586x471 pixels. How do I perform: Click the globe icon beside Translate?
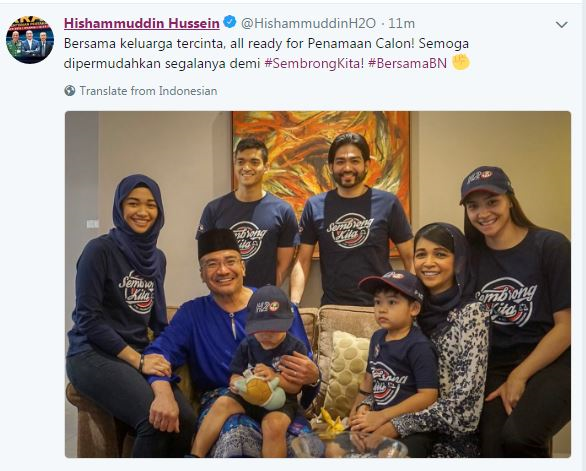[70, 90]
